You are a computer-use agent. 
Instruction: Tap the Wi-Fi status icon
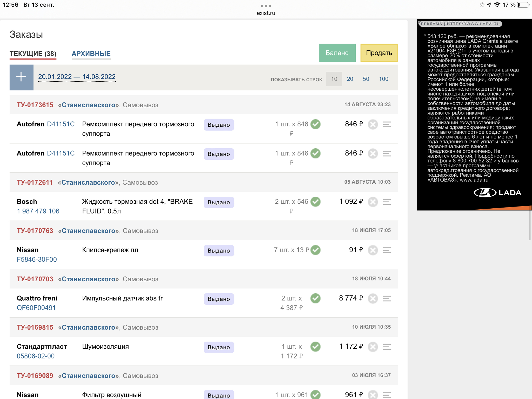(x=497, y=5)
